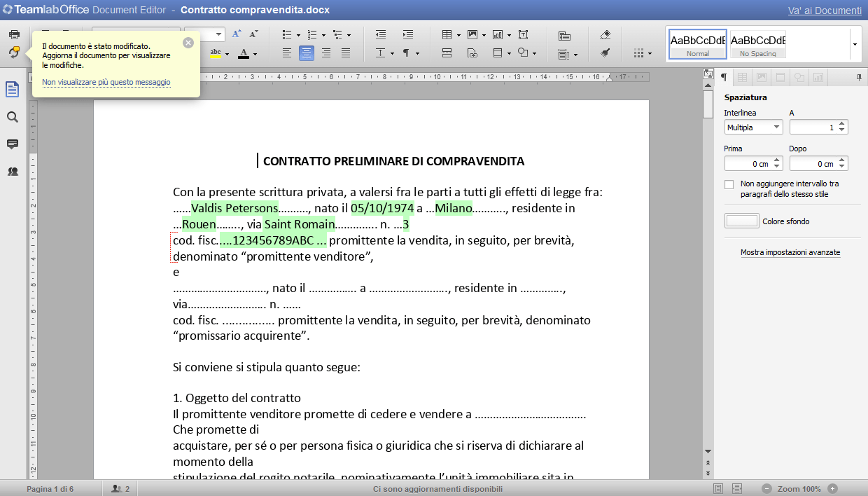The width and height of the screenshot is (868, 496).
Task: Click 'Va' ai Documenti' link
Action: 825,11
